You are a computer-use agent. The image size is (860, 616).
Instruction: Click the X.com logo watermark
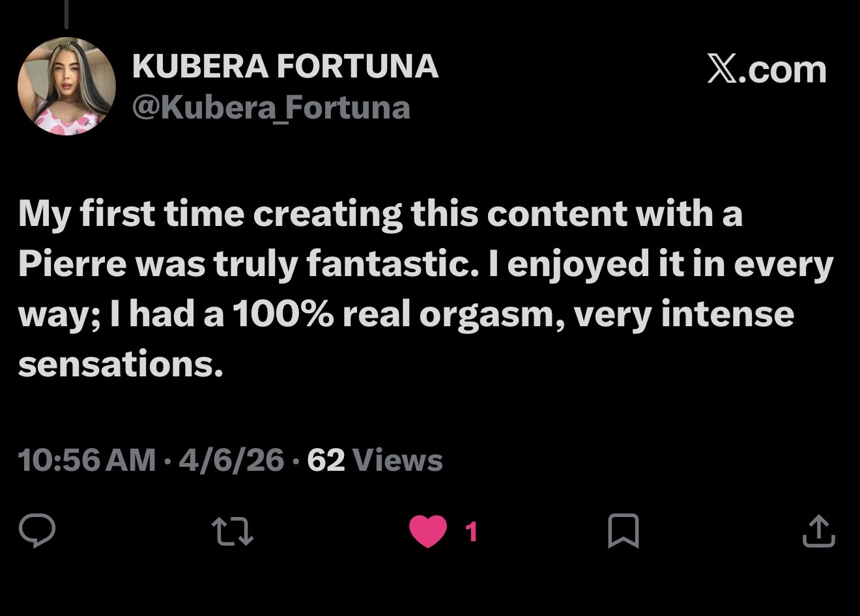tap(767, 70)
